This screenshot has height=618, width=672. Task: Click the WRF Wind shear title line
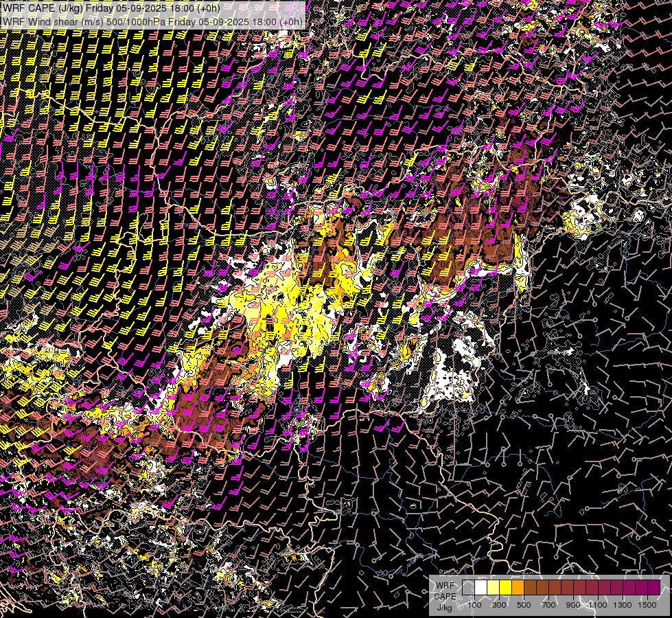pyautogui.click(x=152, y=21)
